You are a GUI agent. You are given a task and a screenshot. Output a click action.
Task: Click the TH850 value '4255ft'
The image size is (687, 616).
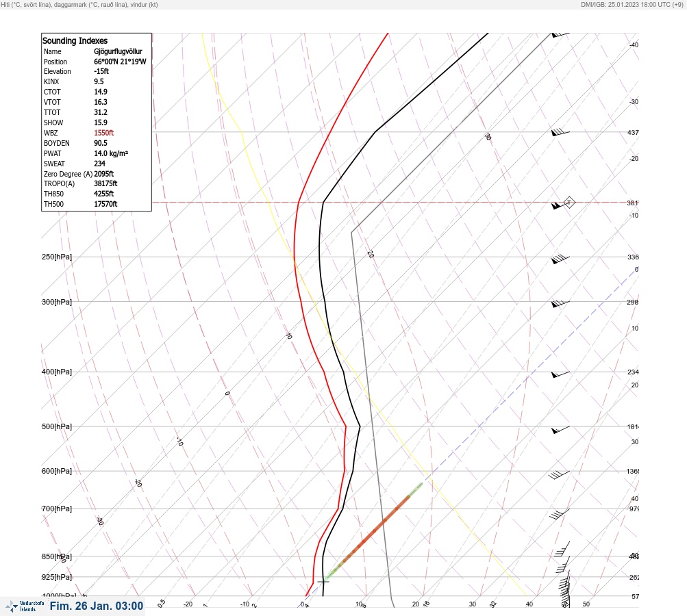[104, 194]
